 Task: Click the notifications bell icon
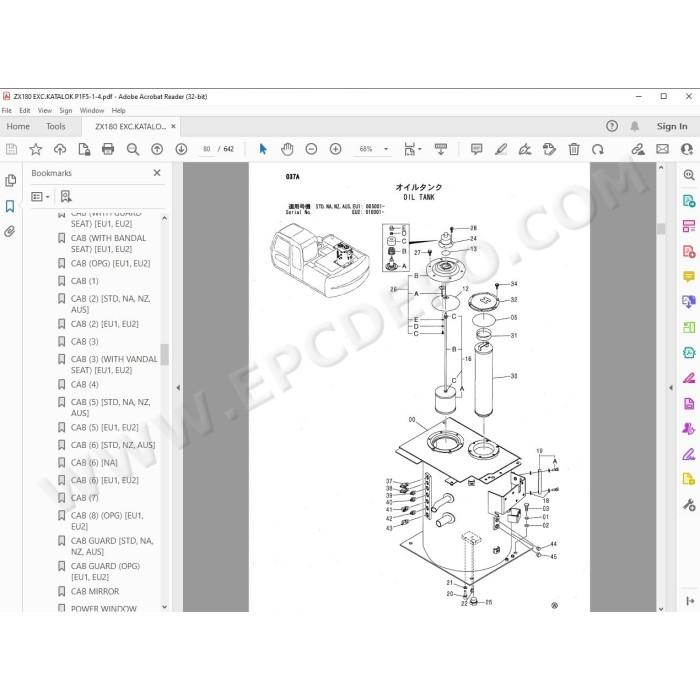[634, 126]
